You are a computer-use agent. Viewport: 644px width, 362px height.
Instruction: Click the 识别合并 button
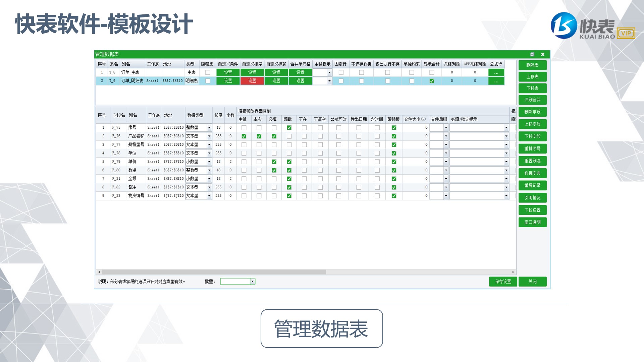click(x=532, y=100)
